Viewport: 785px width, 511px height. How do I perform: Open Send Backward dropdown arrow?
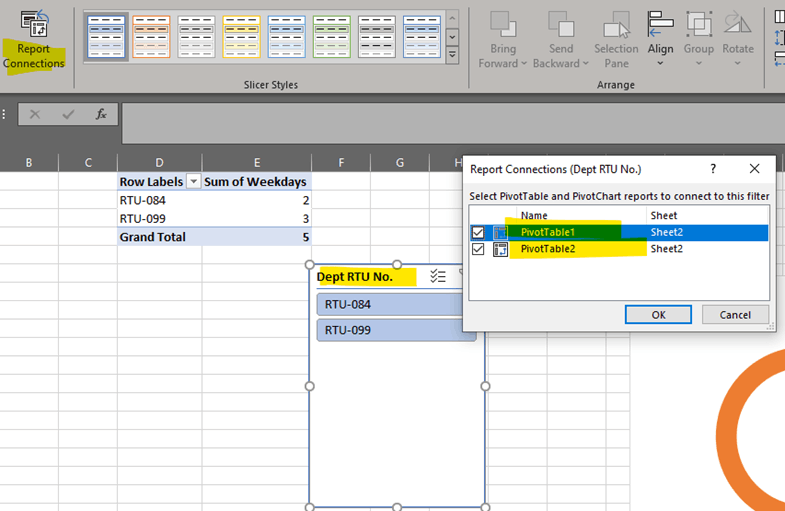(586, 64)
